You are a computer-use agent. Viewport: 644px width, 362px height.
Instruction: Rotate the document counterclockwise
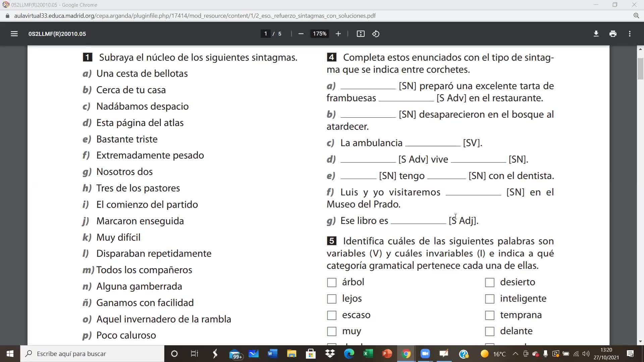click(x=376, y=34)
